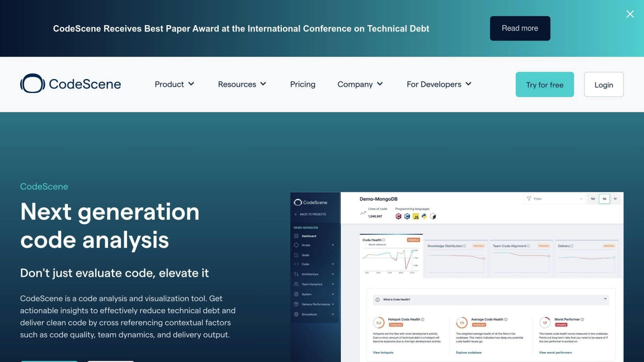Click info icon beside Worst Performer
The height and width of the screenshot is (362, 644).
tap(582, 319)
